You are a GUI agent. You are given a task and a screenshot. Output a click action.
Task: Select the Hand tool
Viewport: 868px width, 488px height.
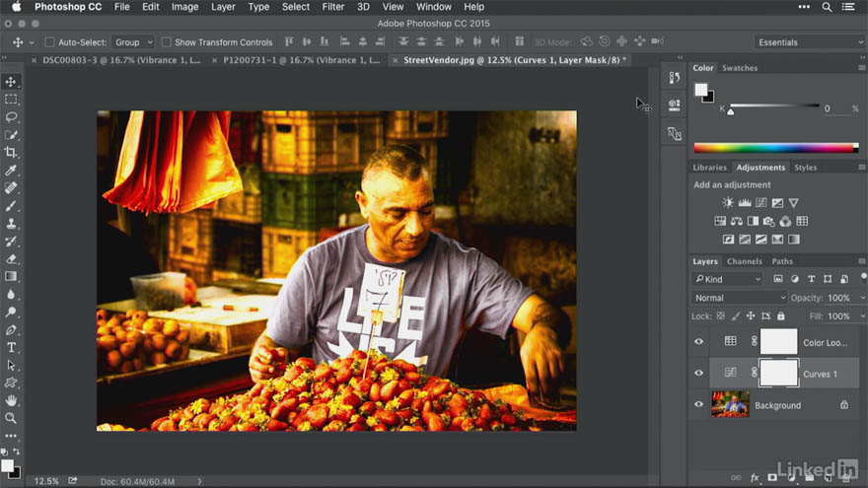[11, 400]
